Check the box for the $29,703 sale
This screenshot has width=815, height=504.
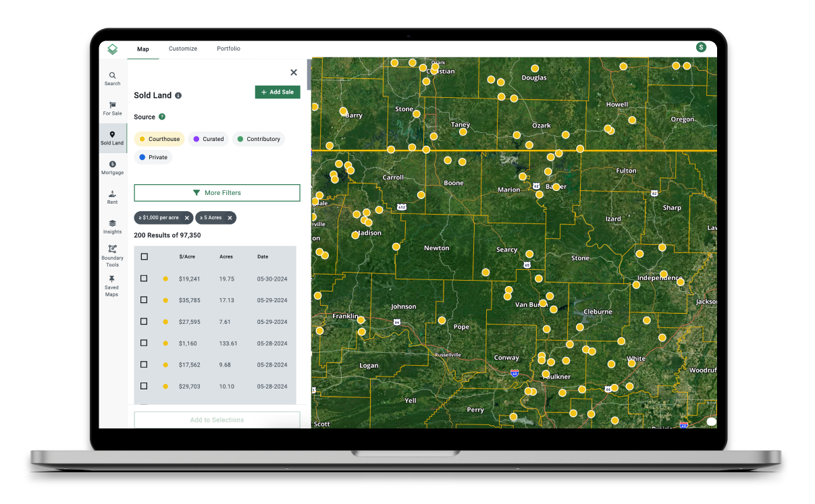coord(144,387)
